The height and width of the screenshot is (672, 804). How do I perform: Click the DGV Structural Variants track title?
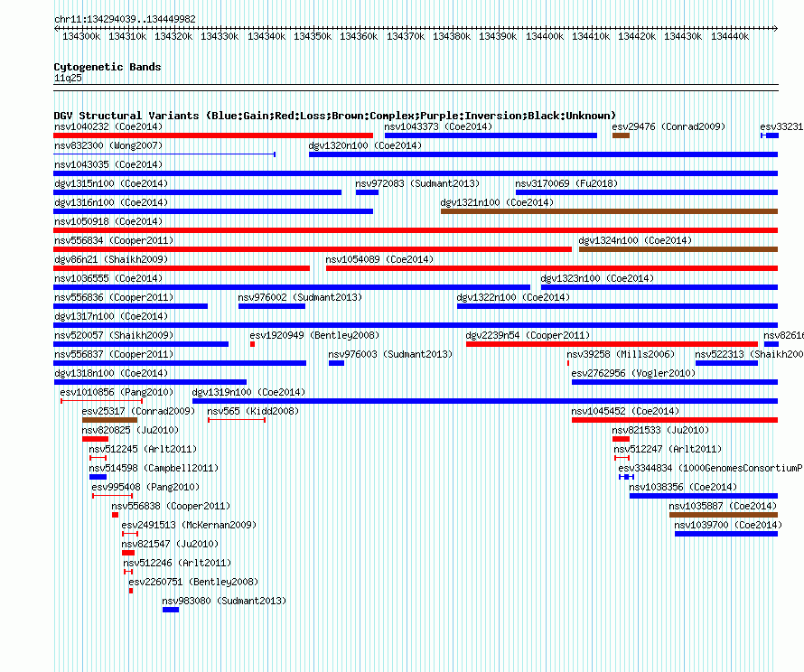pos(335,116)
